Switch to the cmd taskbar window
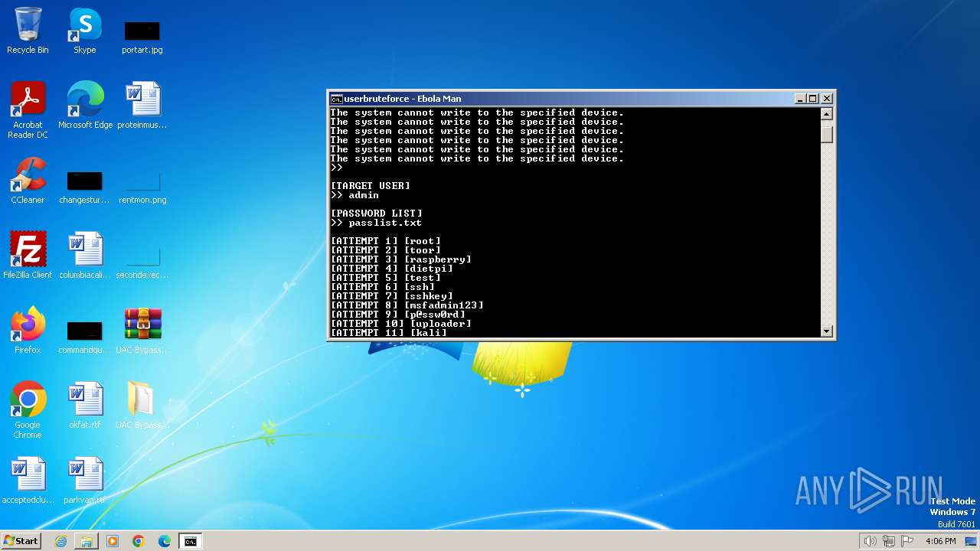Screen dimensions: 980x551 pos(191,541)
